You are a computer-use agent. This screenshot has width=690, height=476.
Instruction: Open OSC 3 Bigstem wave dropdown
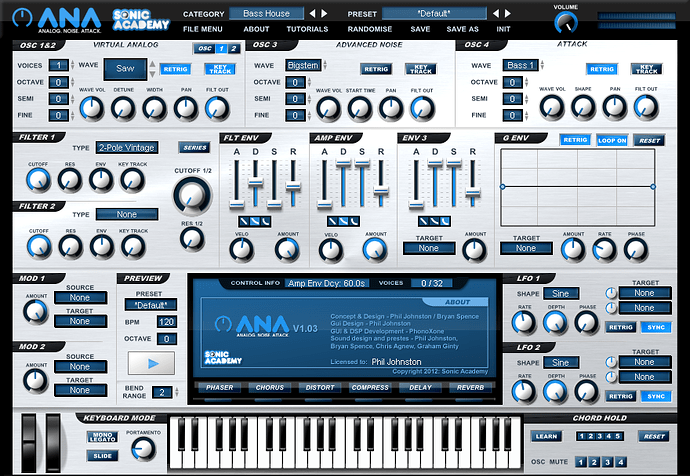[x=303, y=66]
